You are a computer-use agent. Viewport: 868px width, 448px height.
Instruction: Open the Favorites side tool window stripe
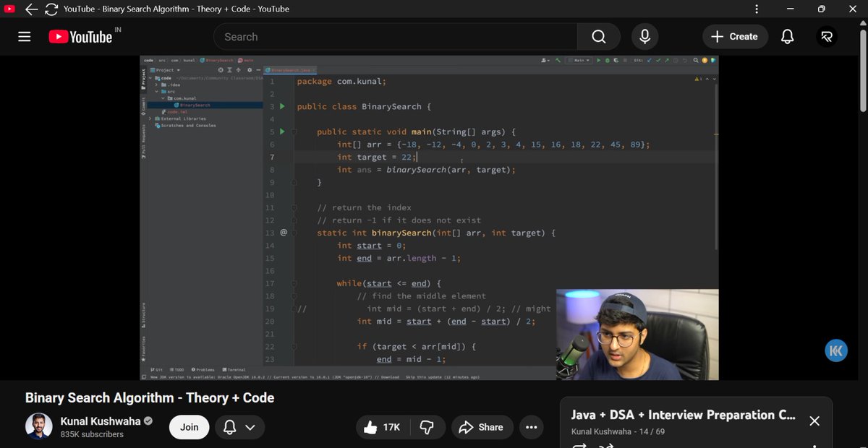click(x=143, y=350)
